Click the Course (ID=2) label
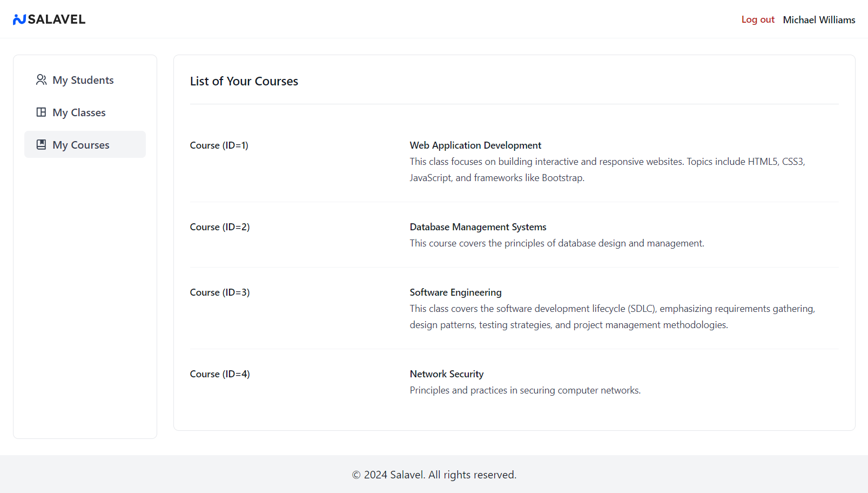 pos(220,227)
